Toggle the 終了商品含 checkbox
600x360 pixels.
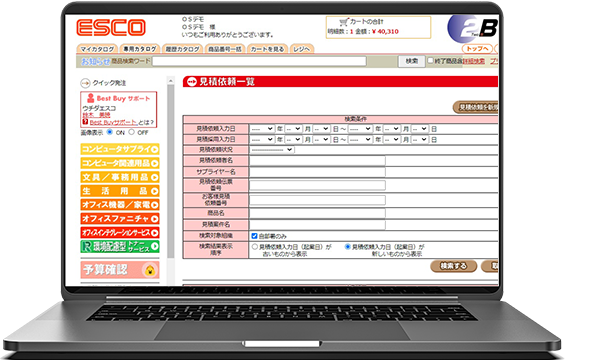pyautogui.click(x=430, y=60)
